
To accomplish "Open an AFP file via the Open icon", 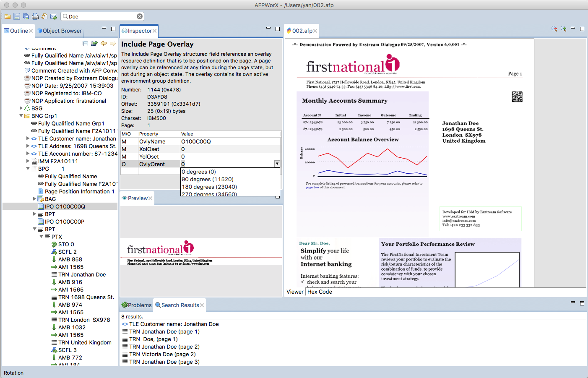I will point(8,16).
